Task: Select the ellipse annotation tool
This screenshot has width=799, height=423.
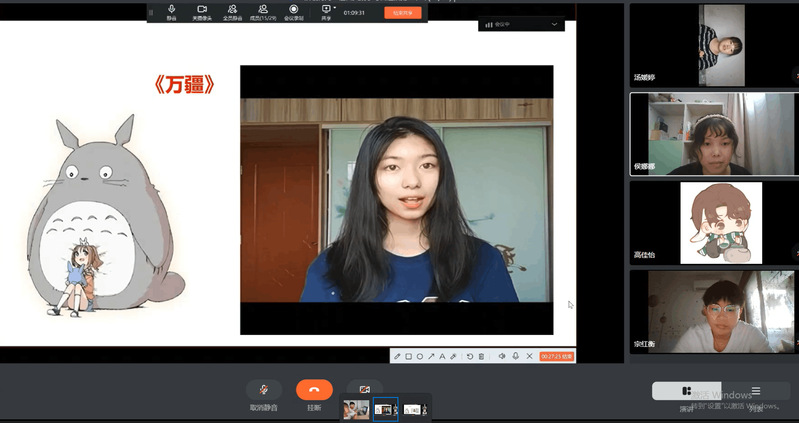Action: coord(420,356)
